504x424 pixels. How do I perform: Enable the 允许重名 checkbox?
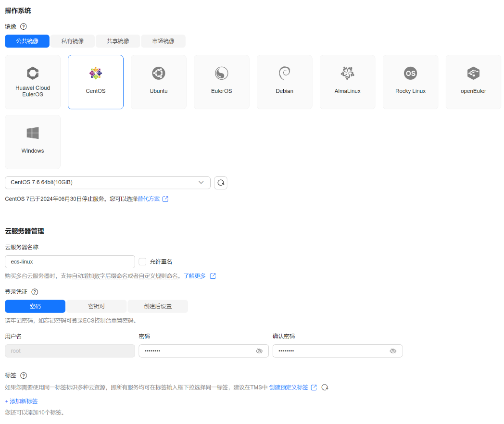142,262
